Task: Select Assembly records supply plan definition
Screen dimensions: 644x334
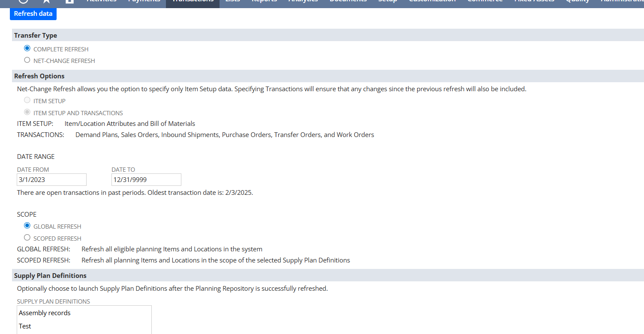Action: (45, 313)
